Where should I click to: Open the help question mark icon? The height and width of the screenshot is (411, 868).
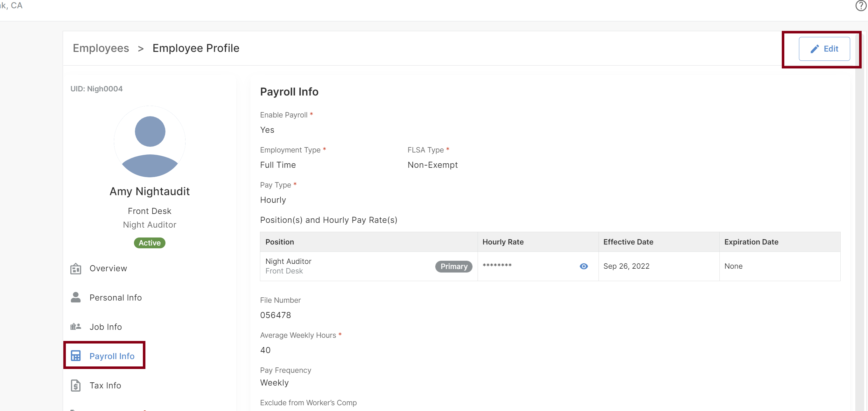(x=861, y=6)
